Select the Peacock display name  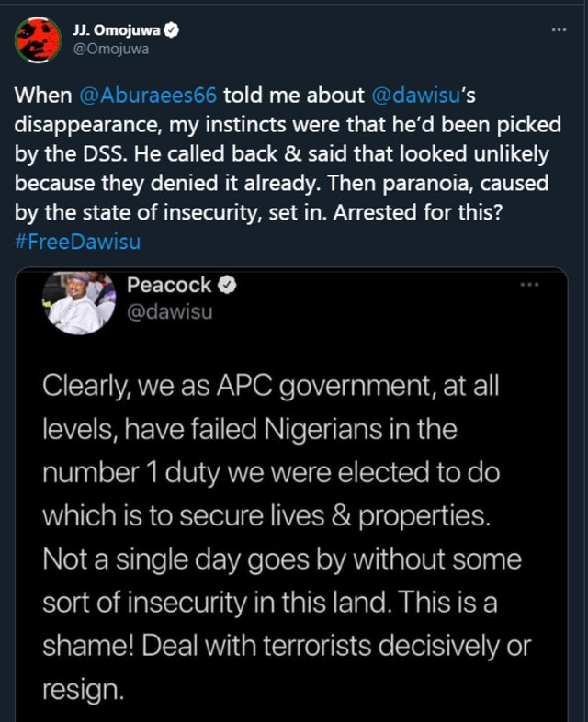(169, 288)
